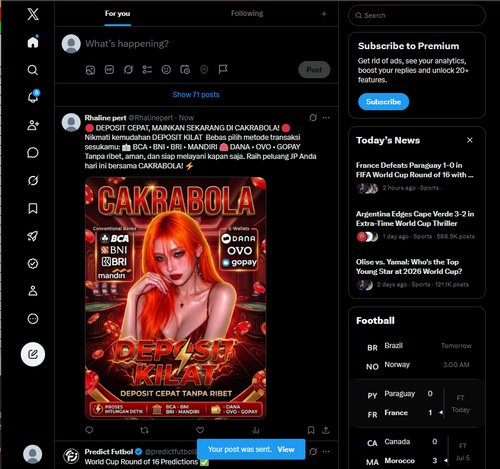Viewport: 500px width, 469px height.
Task: Open Predict Futbol profile name
Action: pyautogui.click(x=109, y=452)
